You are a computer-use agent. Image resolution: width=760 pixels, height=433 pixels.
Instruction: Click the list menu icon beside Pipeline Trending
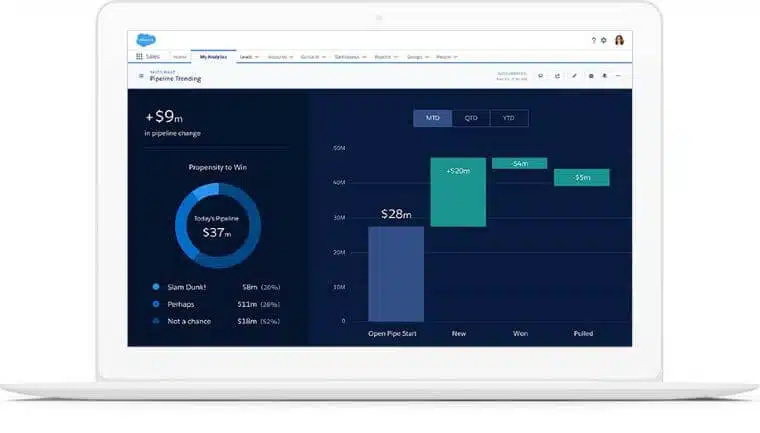pyautogui.click(x=141, y=76)
